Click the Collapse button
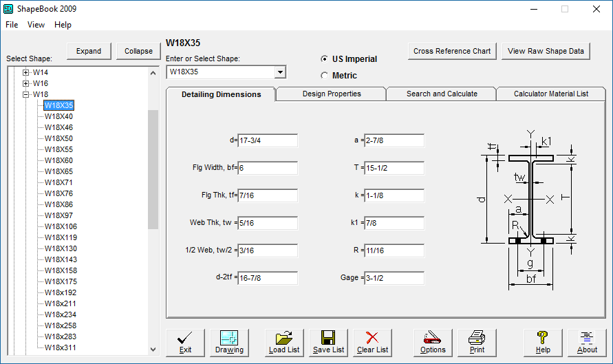613x364 pixels. coord(138,51)
